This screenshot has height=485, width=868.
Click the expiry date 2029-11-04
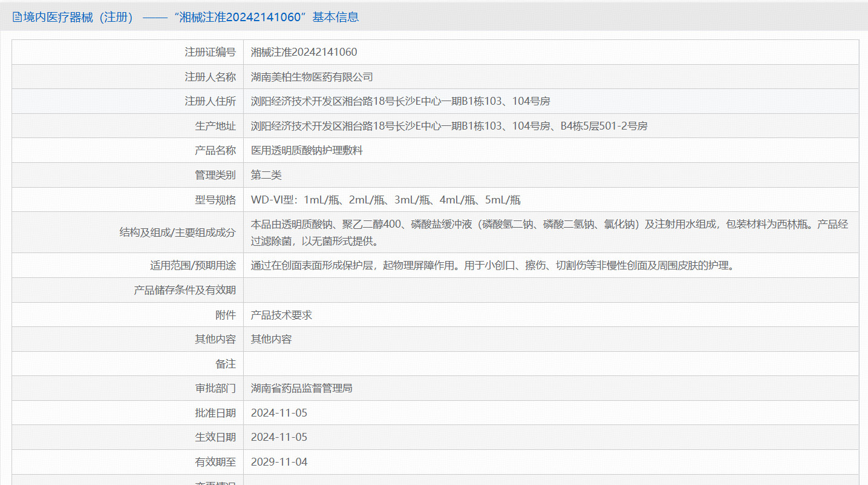click(279, 461)
